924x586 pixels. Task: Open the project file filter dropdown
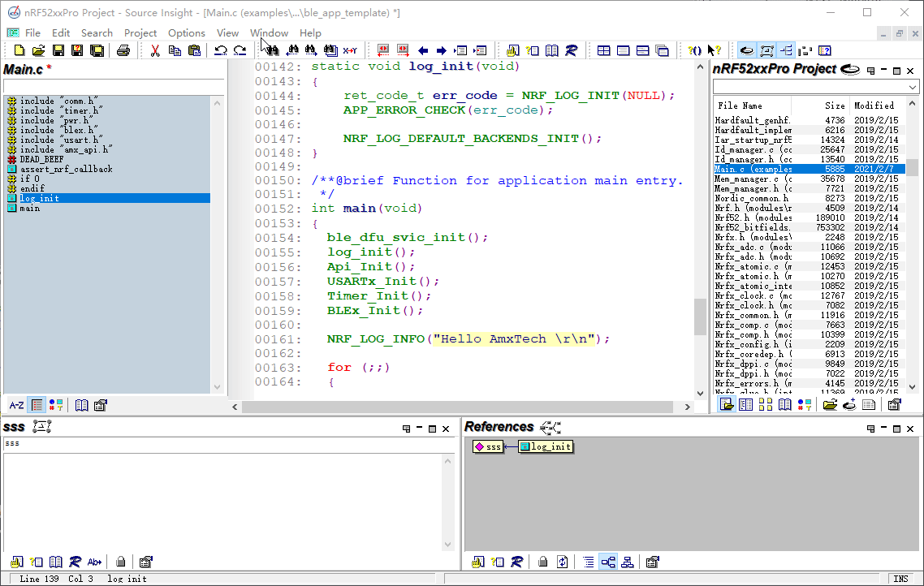click(x=912, y=87)
